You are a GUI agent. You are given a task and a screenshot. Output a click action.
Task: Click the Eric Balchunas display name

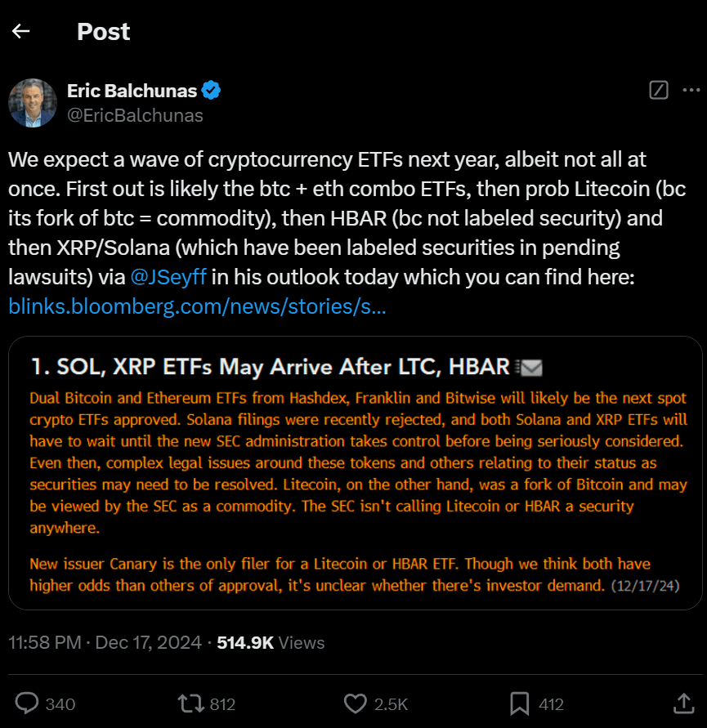132,90
